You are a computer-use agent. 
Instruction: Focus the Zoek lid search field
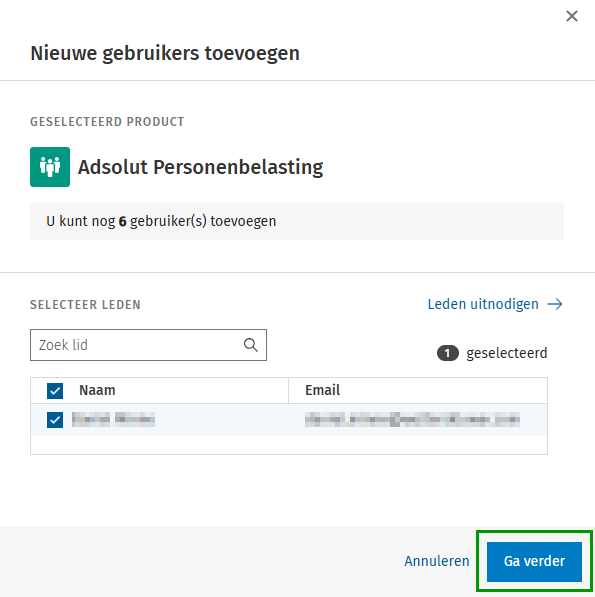[148, 345]
